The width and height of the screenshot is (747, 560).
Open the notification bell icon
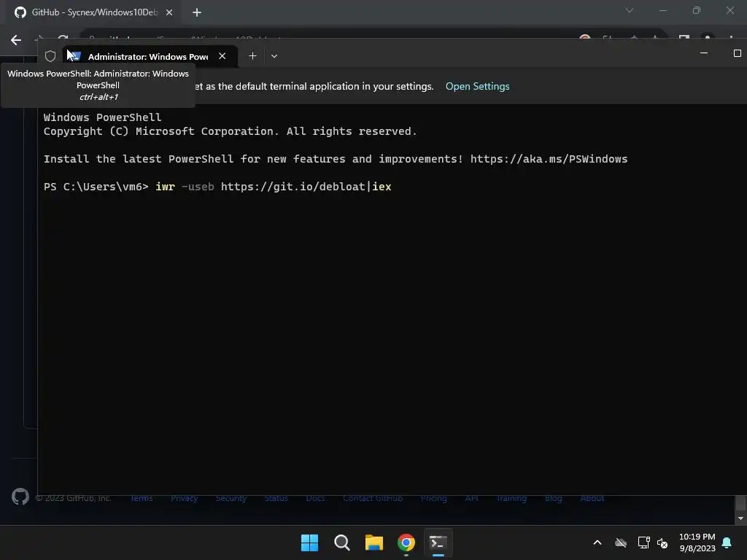(x=727, y=542)
